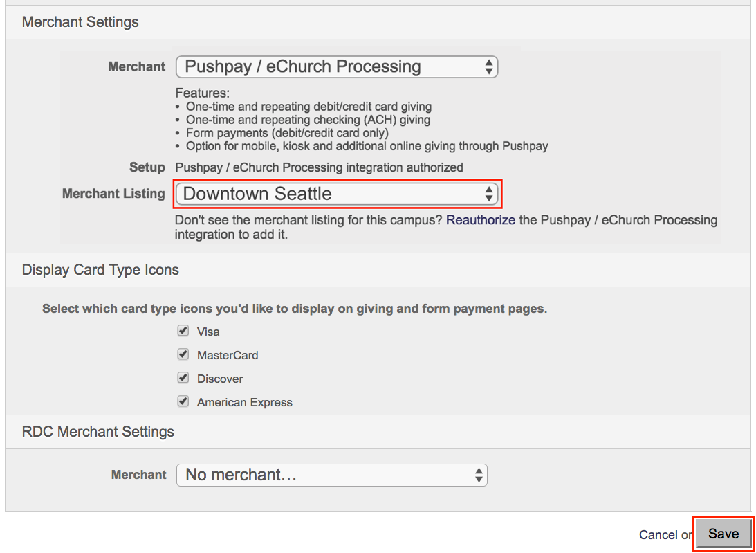Viewport: 756px width, 553px height.
Task: Open the RDC Merchant dropdown
Action: [332, 475]
